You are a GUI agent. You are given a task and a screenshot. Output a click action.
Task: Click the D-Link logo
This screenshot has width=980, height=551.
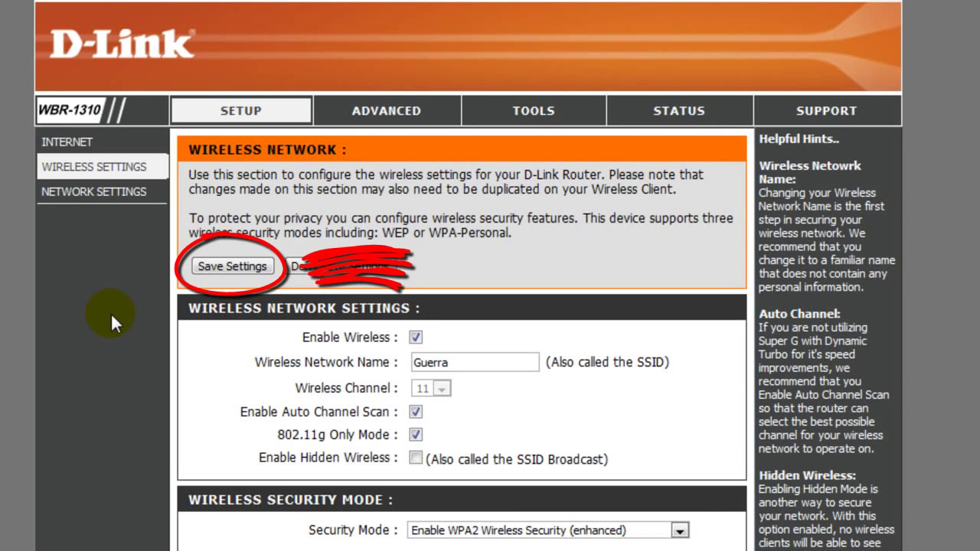[x=122, y=45]
